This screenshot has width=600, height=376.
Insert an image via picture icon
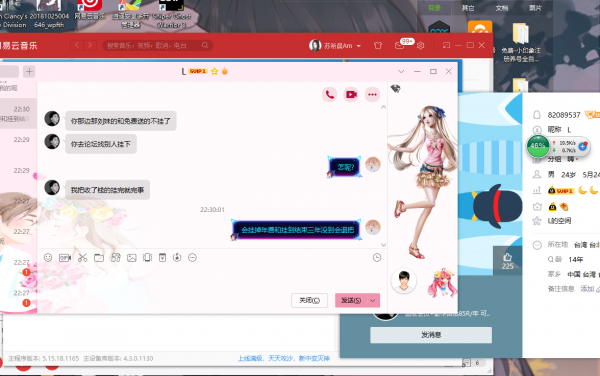(x=132, y=258)
